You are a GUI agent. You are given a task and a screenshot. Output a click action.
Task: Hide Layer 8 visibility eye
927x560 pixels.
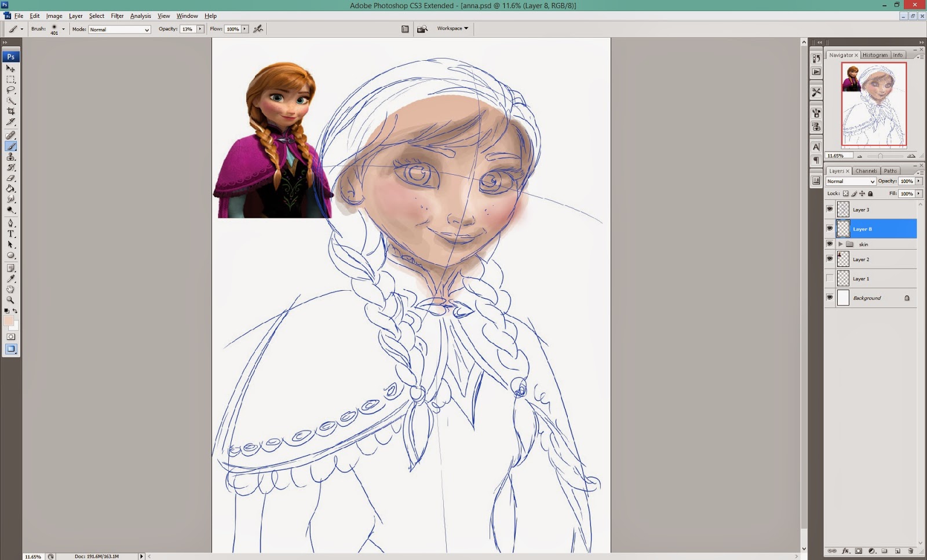tap(830, 228)
